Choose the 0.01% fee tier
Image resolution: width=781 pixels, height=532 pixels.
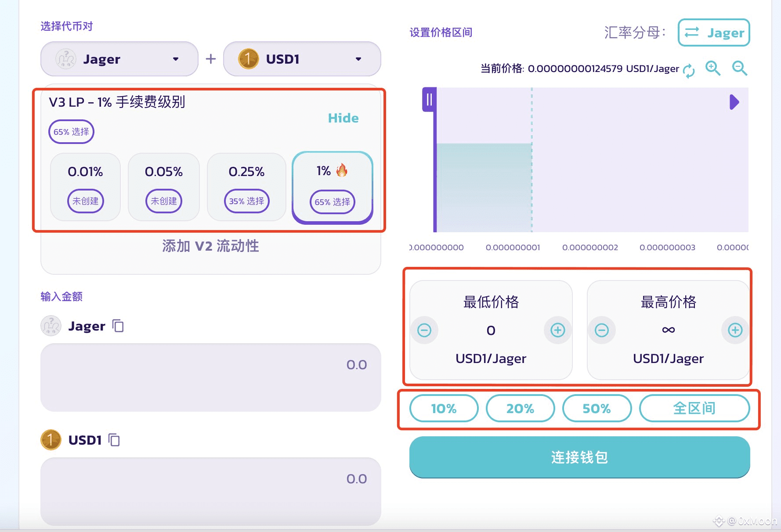point(85,187)
